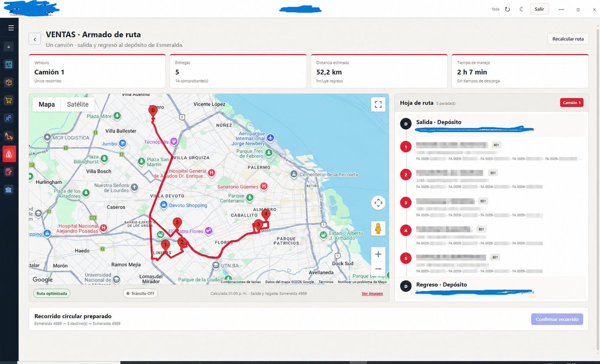Click Recorrido circular preparado text
This screenshot has height=364, width=600.
(73, 316)
